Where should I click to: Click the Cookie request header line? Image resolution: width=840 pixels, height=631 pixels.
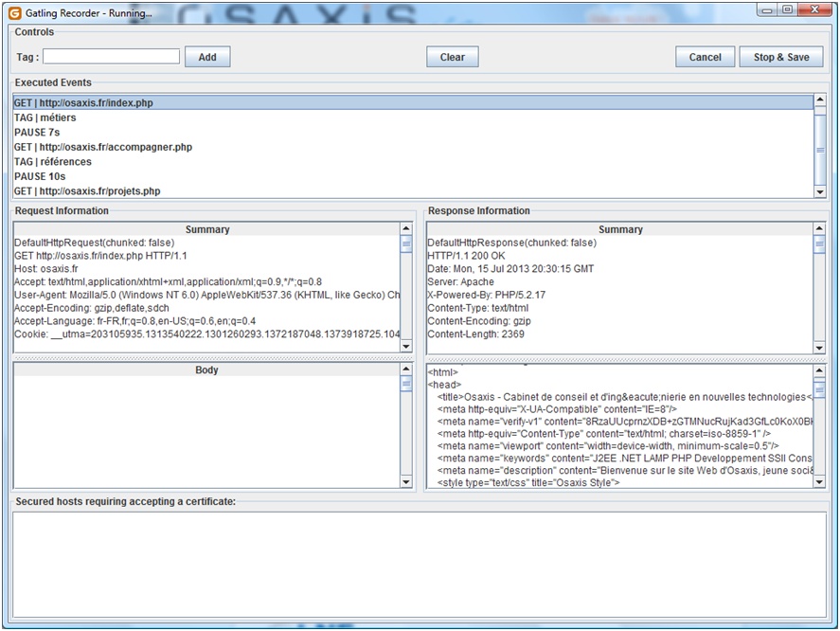click(x=206, y=334)
